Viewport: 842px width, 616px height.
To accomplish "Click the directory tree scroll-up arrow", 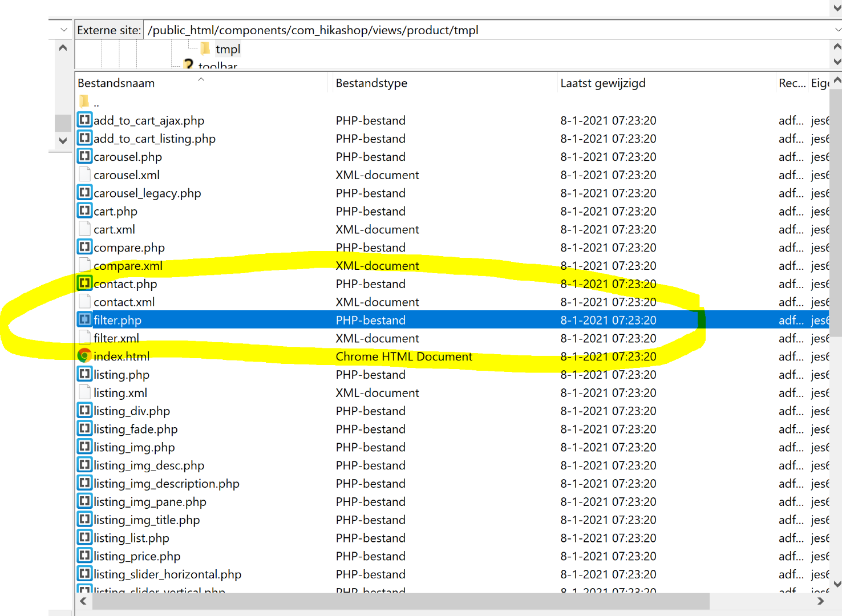I will (x=837, y=47).
